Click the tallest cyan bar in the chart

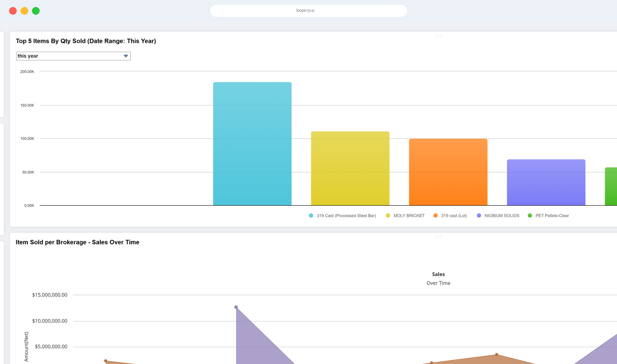coord(252,144)
